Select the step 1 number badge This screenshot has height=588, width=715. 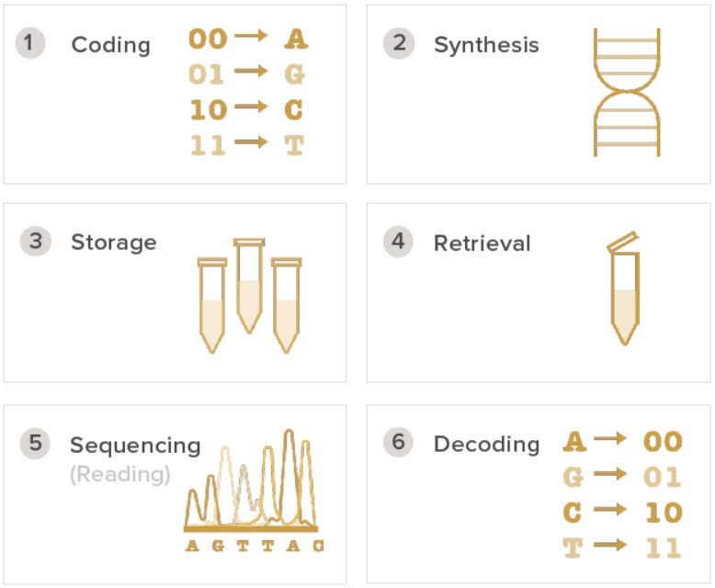(x=30, y=43)
